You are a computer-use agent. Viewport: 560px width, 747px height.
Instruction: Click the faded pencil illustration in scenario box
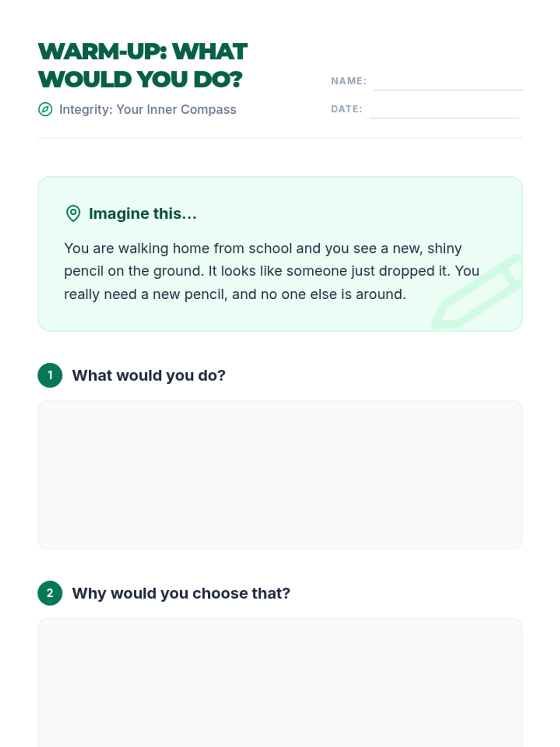[x=477, y=292]
